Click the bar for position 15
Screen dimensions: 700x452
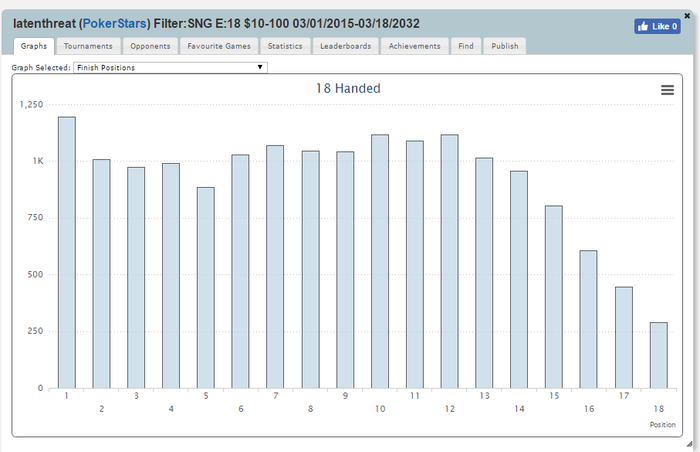554,297
